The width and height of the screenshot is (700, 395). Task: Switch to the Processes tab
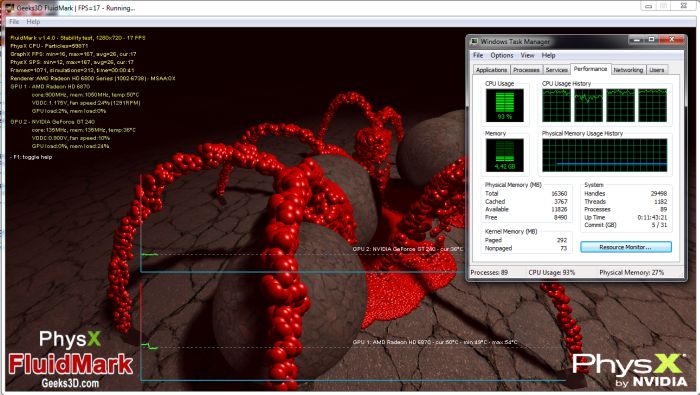point(526,70)
